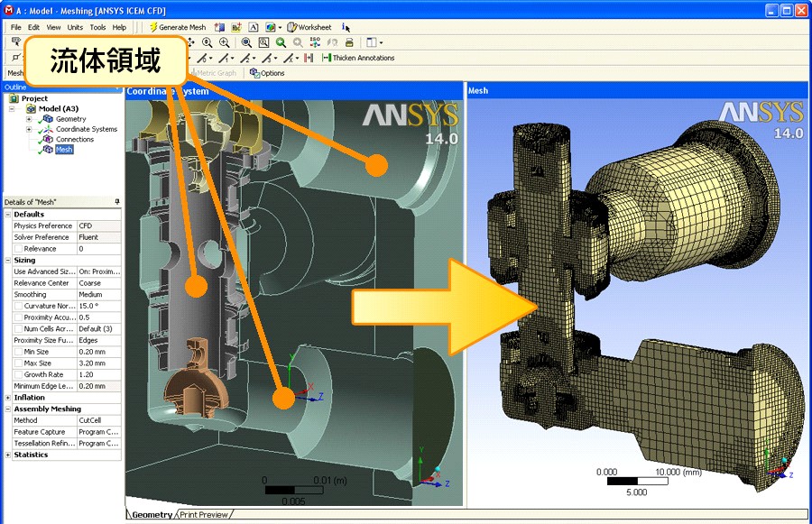This screenshot has height=524, width=812.
Task: Click the green Previous View magnifier
Action: click(281, 42)
